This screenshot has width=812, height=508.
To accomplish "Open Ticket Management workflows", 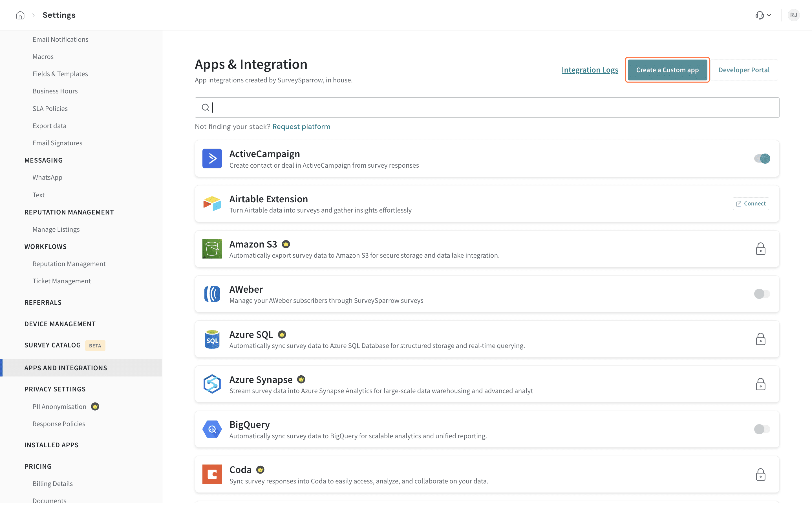I will (61, 281).
